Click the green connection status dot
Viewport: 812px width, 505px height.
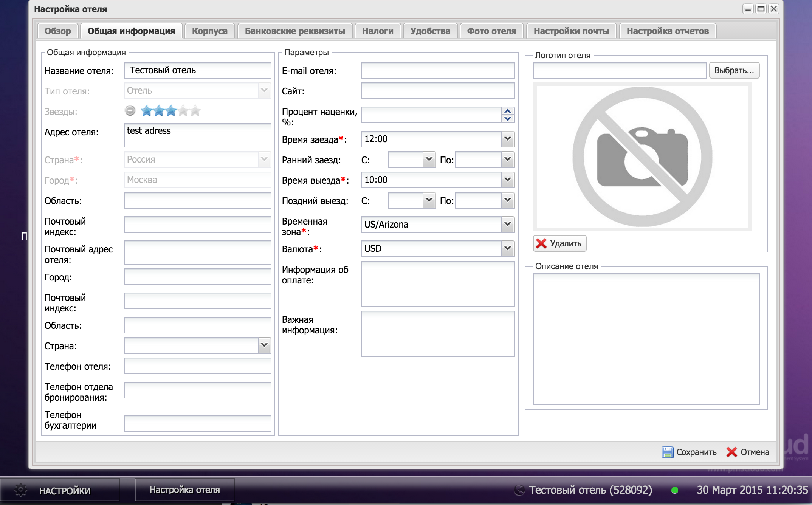click(675, 490)
